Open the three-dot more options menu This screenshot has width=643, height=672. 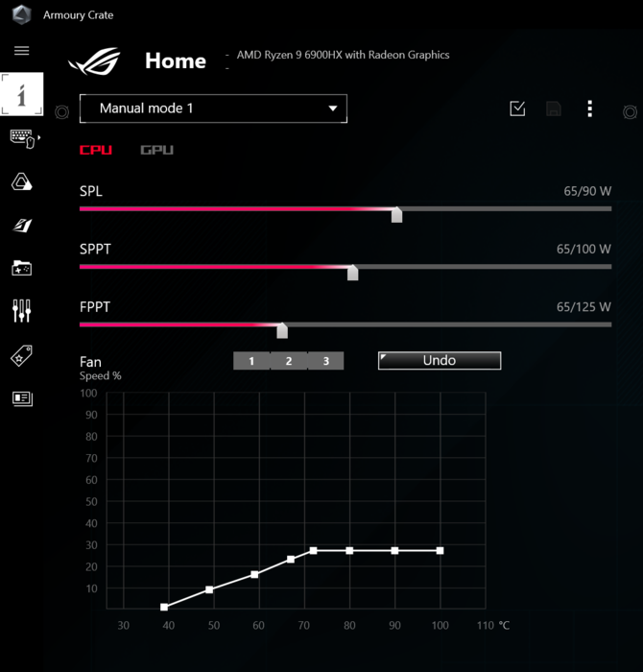pos(590,108)
